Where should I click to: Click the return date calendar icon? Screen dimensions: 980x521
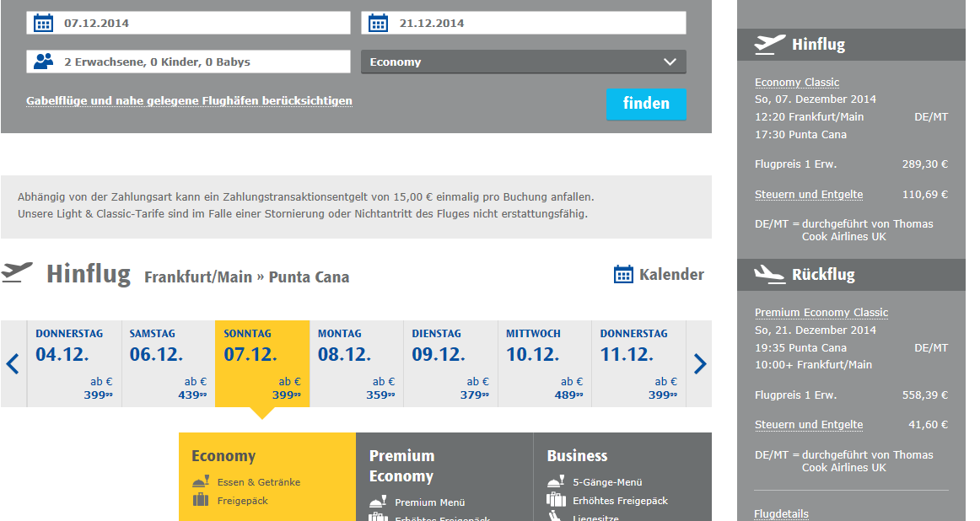(379, 23)
